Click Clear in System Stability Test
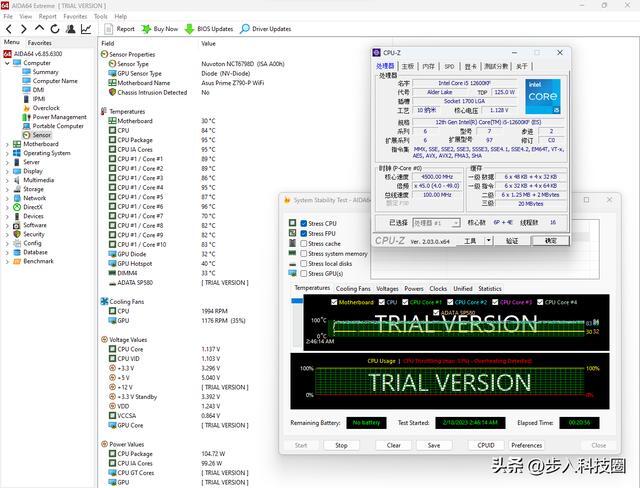This screenshot has height=488, width=640. pyautogui.click(x=393, y=445)
